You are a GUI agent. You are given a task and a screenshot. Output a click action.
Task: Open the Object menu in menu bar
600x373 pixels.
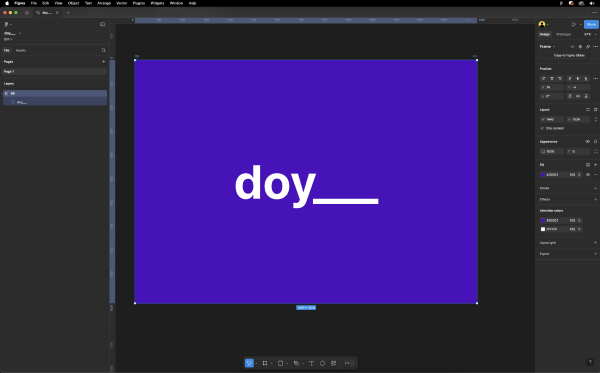click(73, 3)
